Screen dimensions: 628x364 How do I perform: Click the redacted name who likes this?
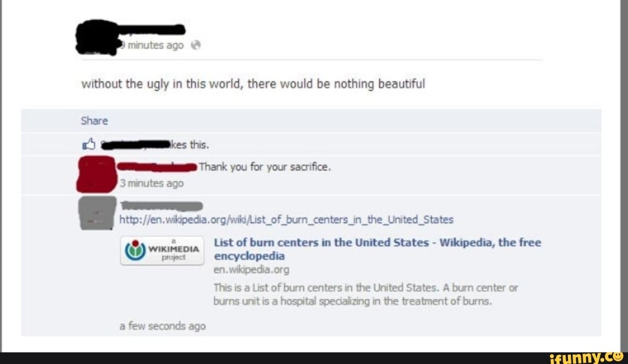point(135,144)
